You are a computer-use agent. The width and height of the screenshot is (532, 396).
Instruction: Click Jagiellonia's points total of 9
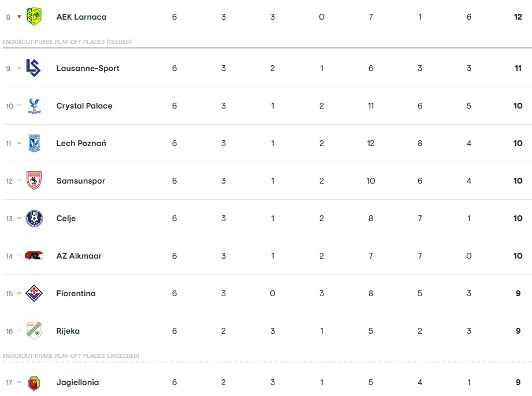[x=518, y=382]
